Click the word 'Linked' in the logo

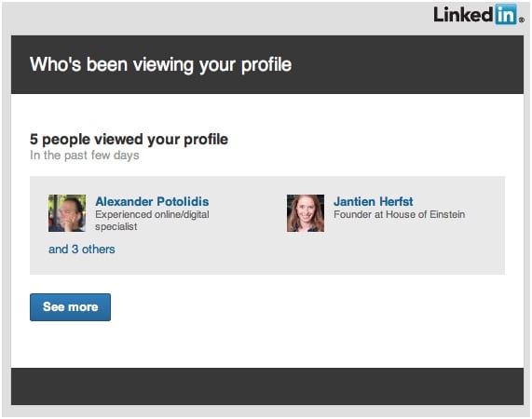click(463, 15)
